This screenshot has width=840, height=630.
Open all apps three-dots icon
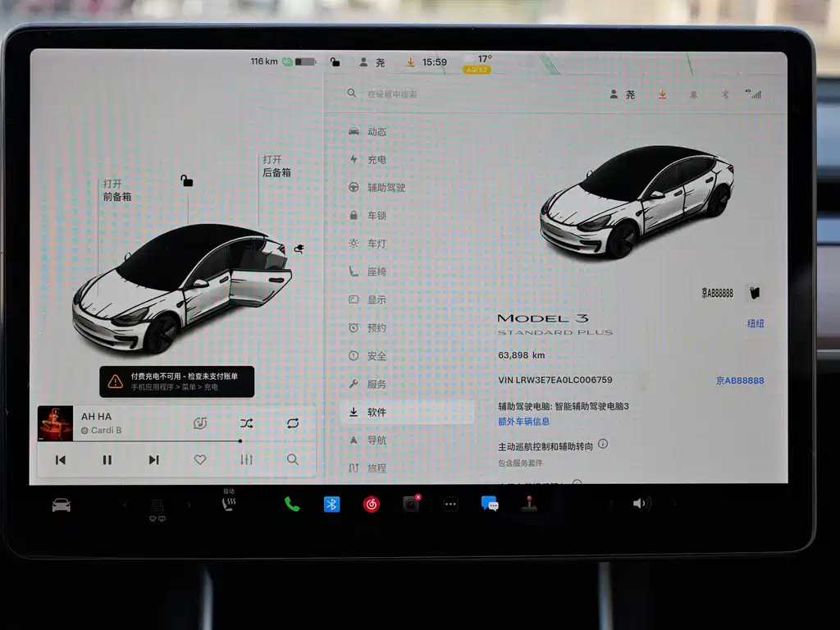(450, 504)
